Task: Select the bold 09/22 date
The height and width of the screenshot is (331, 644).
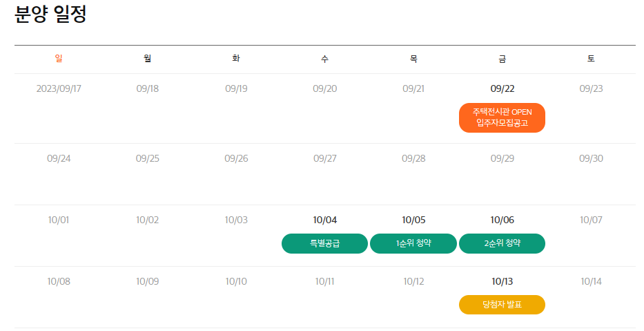Action: (x=502, y=88)
